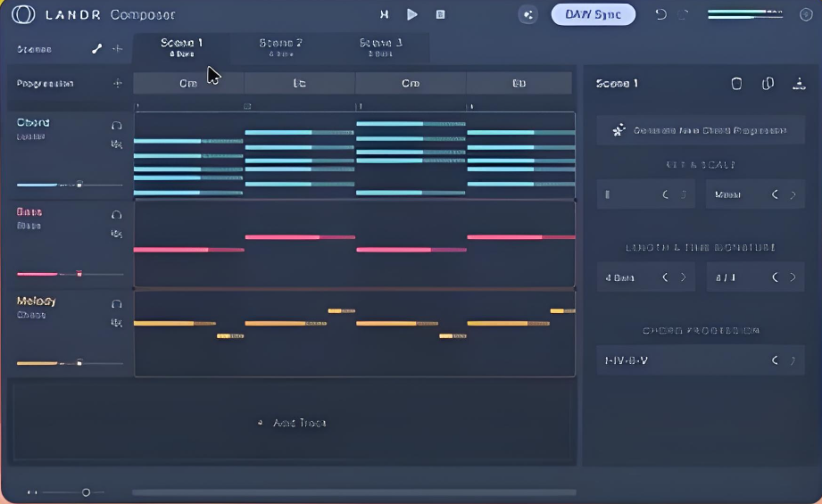Mute the Chord track
The height and width of the screenshot is (504, 822).
click(x=116, y=145)
